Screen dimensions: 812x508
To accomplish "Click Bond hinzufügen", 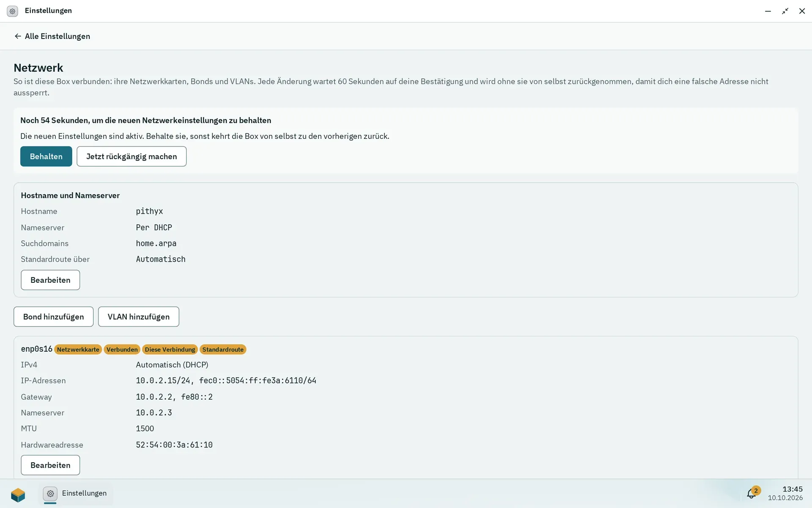I will click(x=53, y=317).
